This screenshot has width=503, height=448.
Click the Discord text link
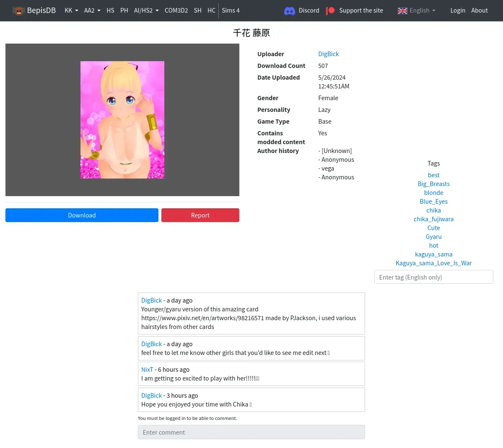tap(309, 10)
